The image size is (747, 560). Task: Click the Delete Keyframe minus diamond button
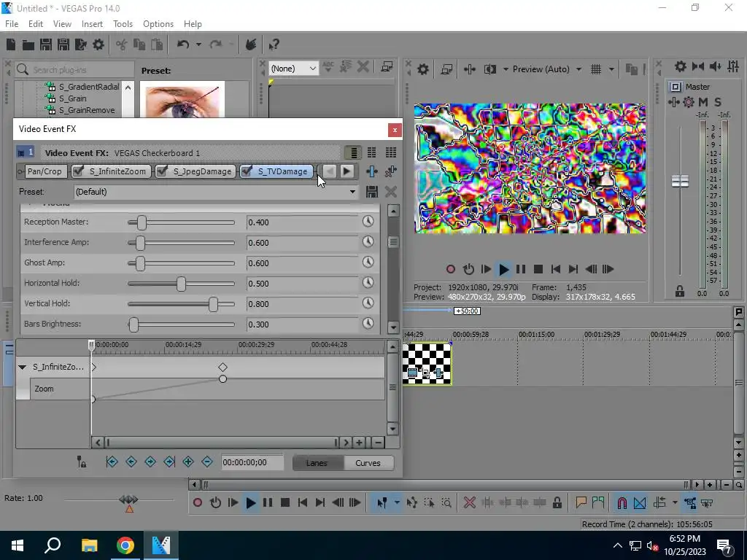pos(206,462)
